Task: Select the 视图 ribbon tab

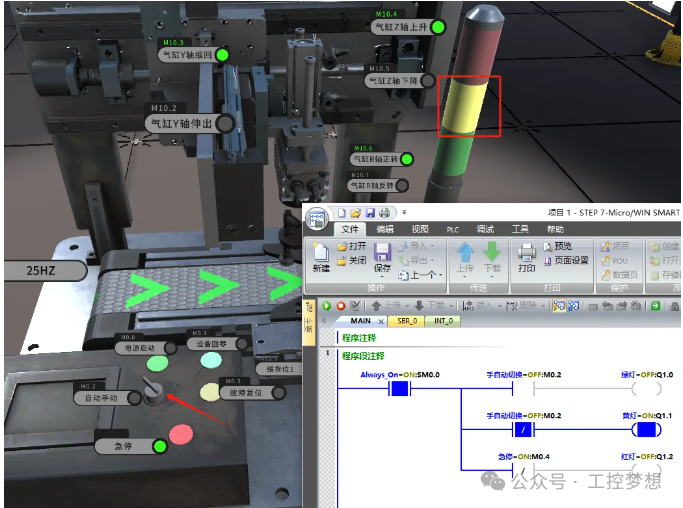Action: point(420,229)
